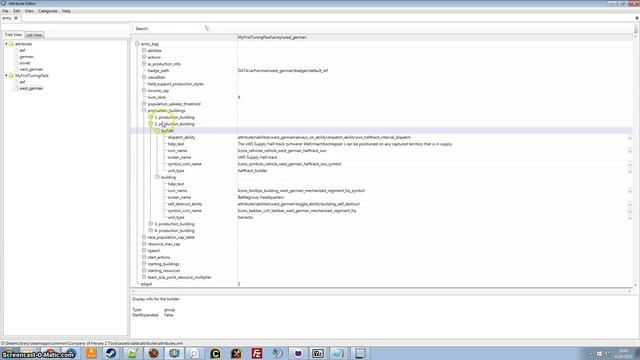Click the system tray clock

coord(624,353)
